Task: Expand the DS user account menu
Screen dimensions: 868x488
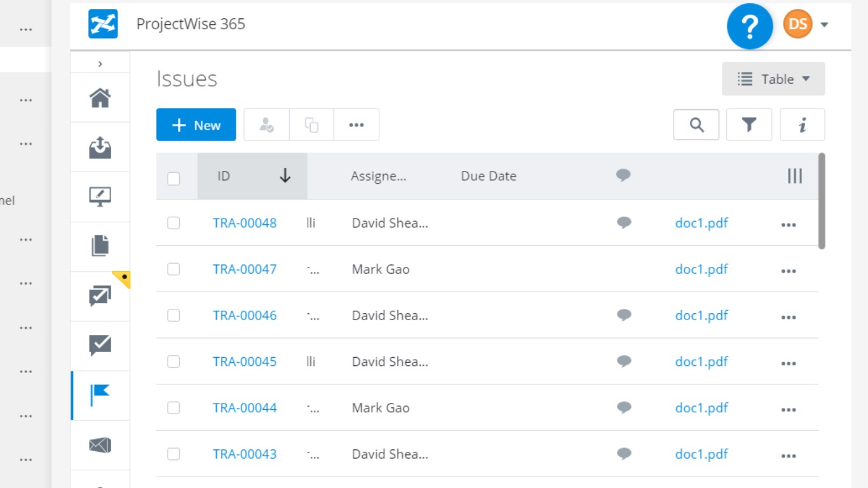Action: [x=824, y=25]
